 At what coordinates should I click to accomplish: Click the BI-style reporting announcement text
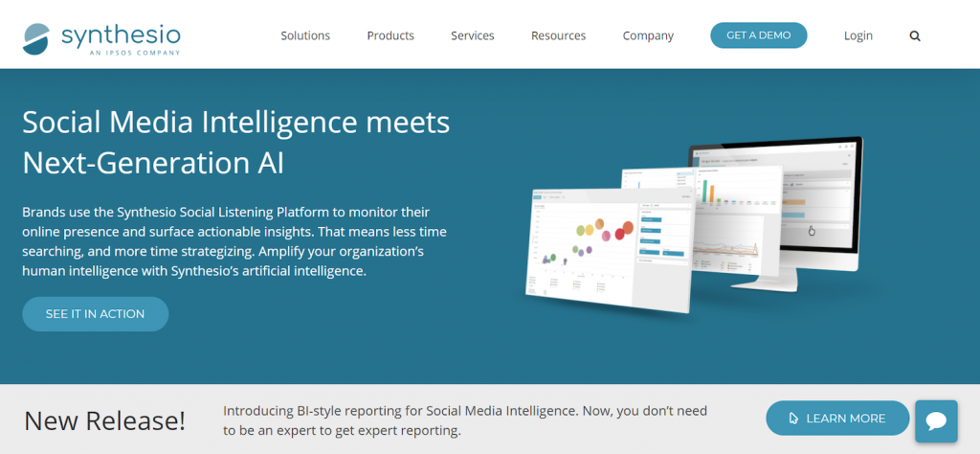click(465, 420)
